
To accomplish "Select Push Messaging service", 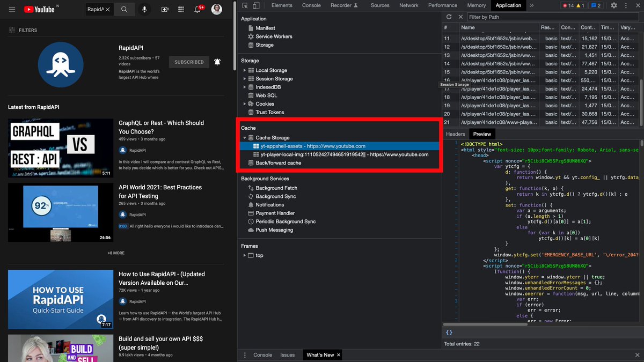I will 274,230.
